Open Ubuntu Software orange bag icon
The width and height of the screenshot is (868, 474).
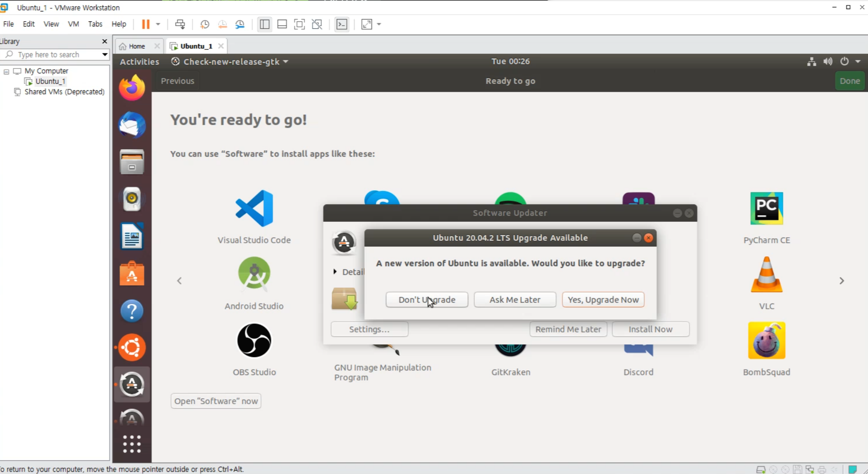(x=132, y=274)
